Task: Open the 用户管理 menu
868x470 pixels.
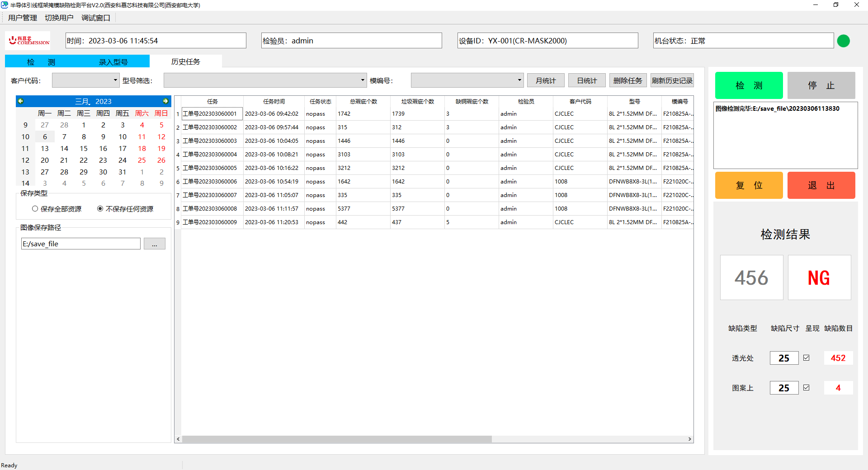Action: tap(23, 18)
